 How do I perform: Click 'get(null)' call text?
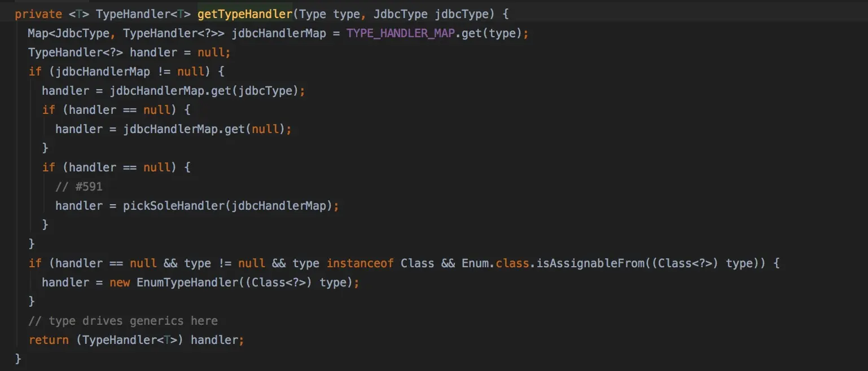[x=255, y=129]
